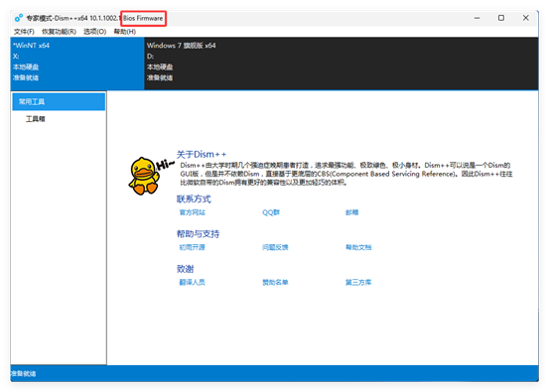Open the 选项(O) menu
The image size is (549, 392).
coord(95,32)
